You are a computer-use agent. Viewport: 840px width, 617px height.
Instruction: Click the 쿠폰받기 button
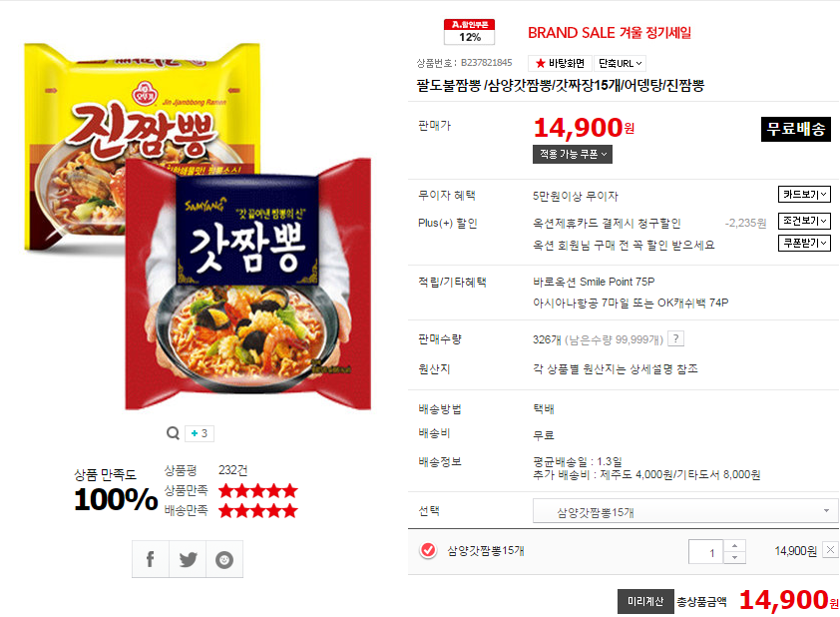pos(804,243)
